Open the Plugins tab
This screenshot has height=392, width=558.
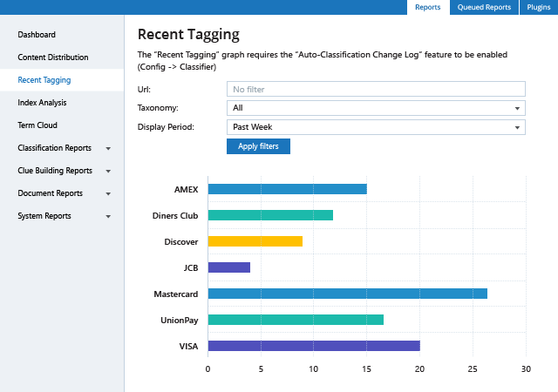pos(538,8)
